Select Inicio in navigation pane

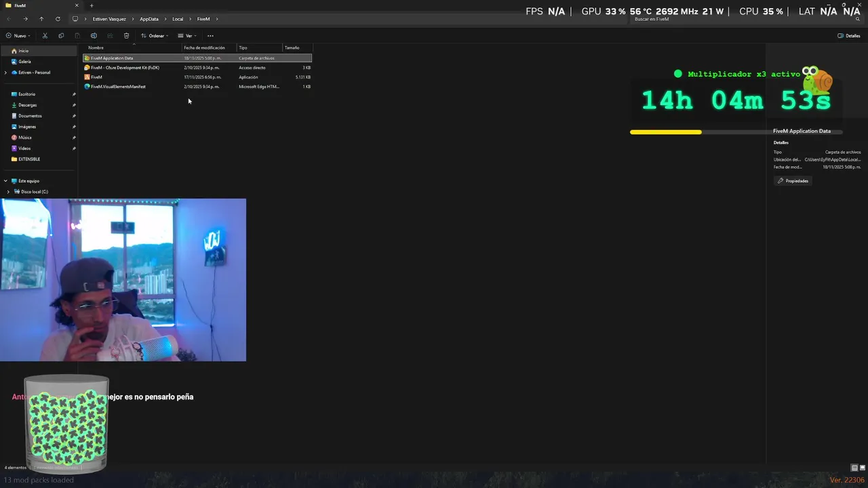coord(39,51)
